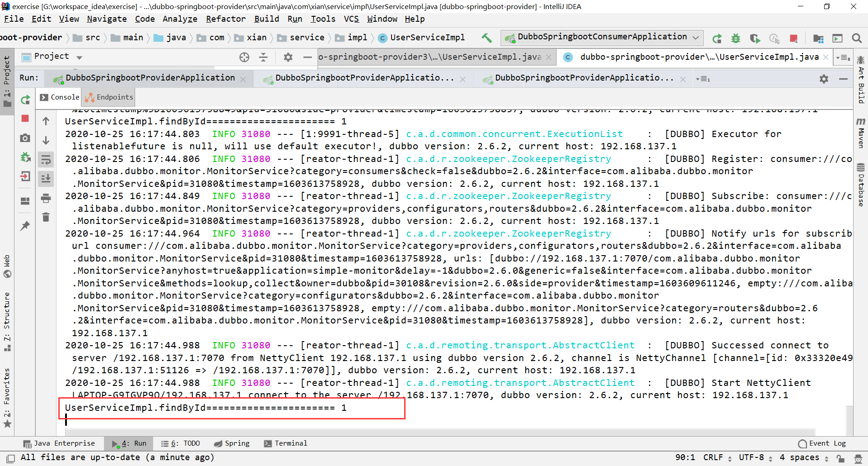Screen dimensions: 868x466
Task: Click the caret position 90:1 indicator
Action: pos(685,457)
